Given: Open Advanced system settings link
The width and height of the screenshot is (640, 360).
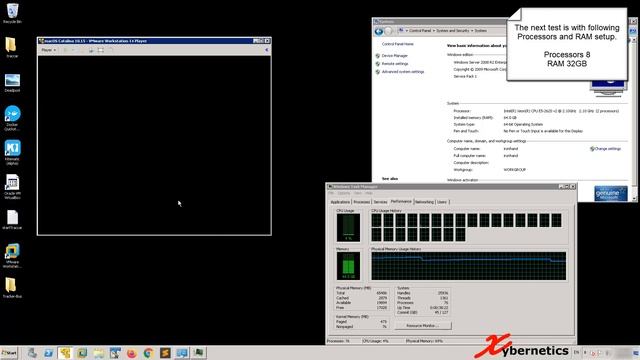Looking at the screenshot, I should (x=402, y=72).
